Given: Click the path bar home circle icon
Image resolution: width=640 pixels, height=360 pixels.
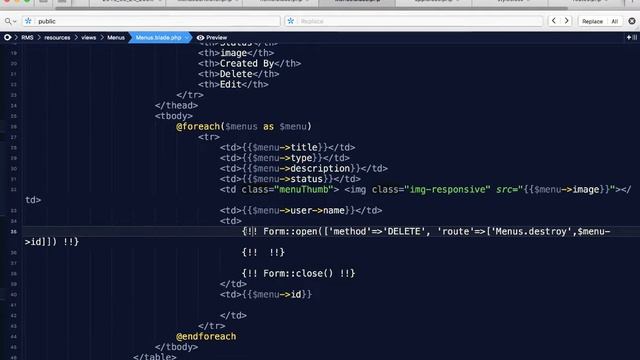Looking at the screenshot, I should [7, 38].
